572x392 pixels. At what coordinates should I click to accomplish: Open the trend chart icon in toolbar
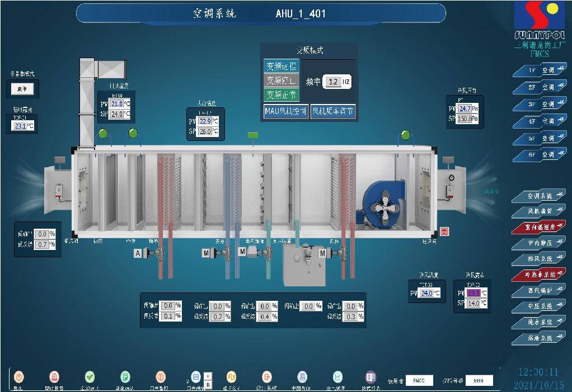click(x=337, y=377)
